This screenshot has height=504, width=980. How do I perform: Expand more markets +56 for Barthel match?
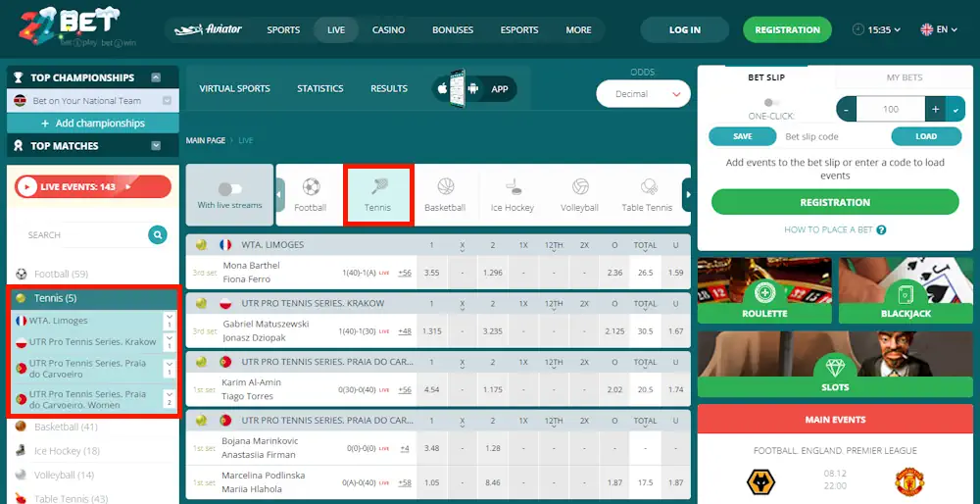tap(405, 273)
